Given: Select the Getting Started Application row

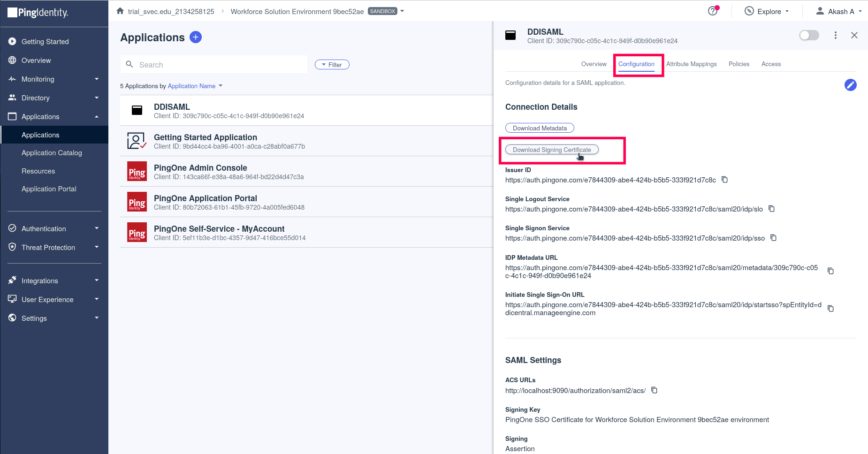Looking at the screenshot, I should (x=306, y=141).
